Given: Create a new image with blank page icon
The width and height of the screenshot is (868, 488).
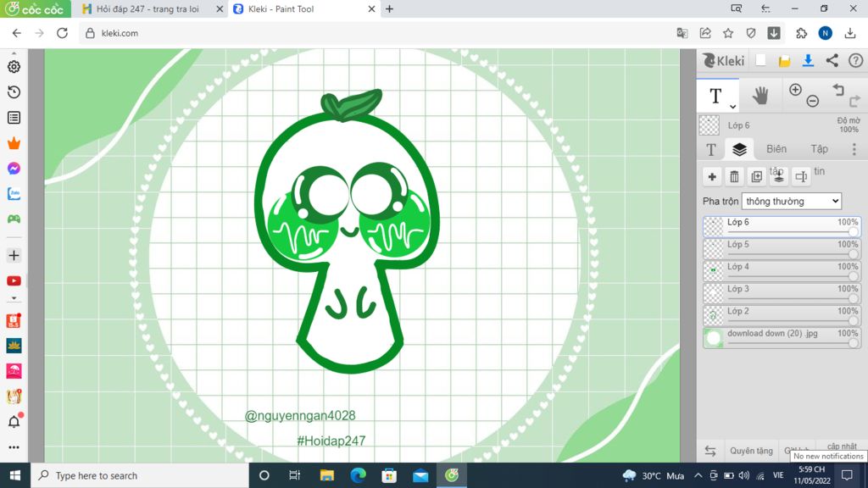Looking at the screenshot, I should click(760, 60).
